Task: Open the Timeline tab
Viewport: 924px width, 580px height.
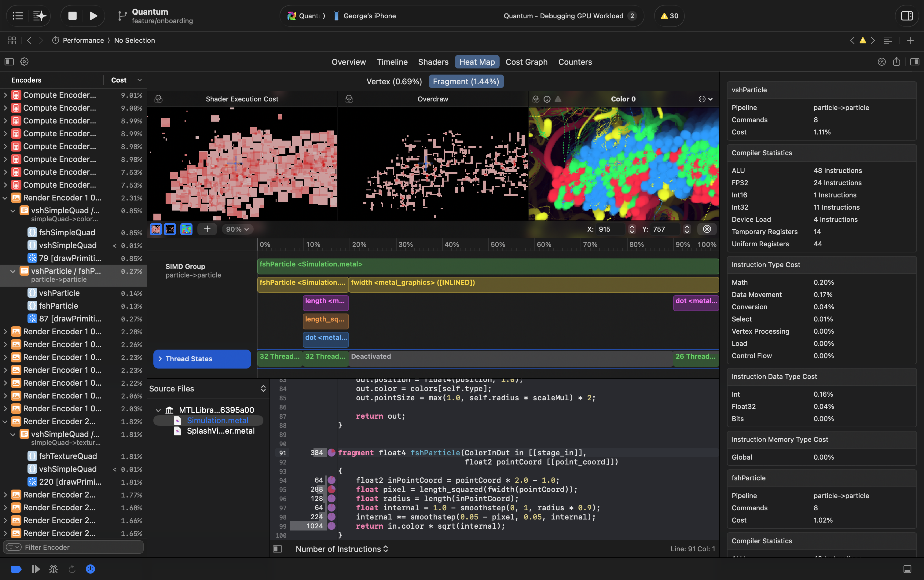Action: coord(392,62)
